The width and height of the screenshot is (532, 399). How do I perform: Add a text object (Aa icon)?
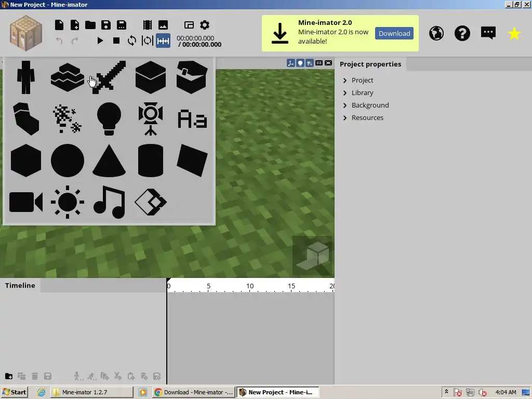click(x=192, y=119)
